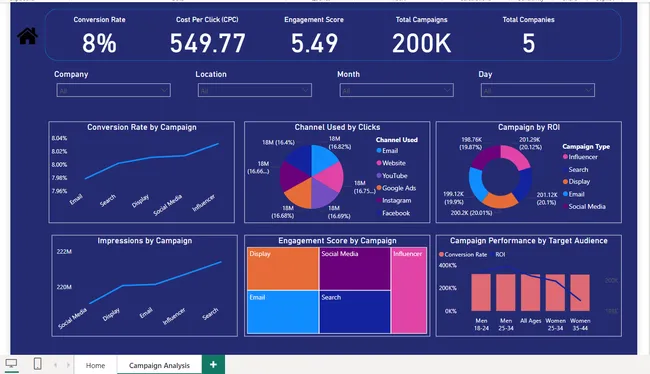Select the Campaign Analysis page tab
Screen dimensions: 650x374
click(x=159, y=365)
